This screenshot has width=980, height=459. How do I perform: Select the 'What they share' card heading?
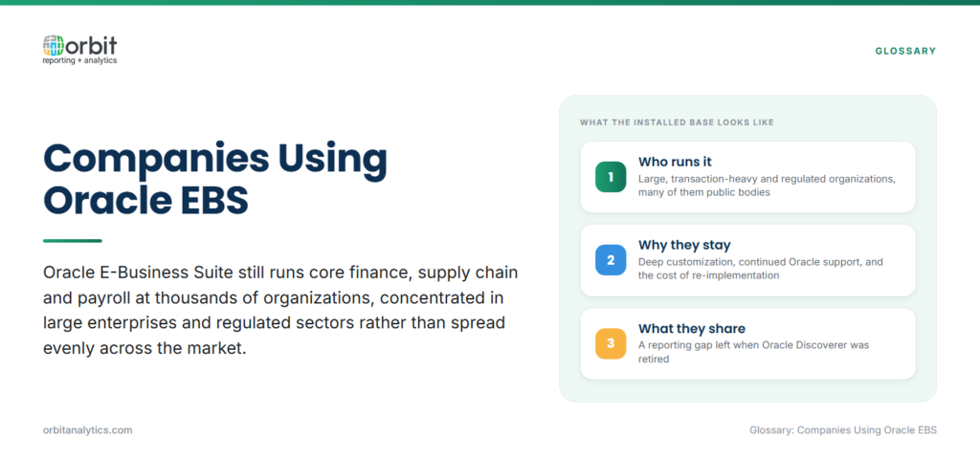click(692, 329)
